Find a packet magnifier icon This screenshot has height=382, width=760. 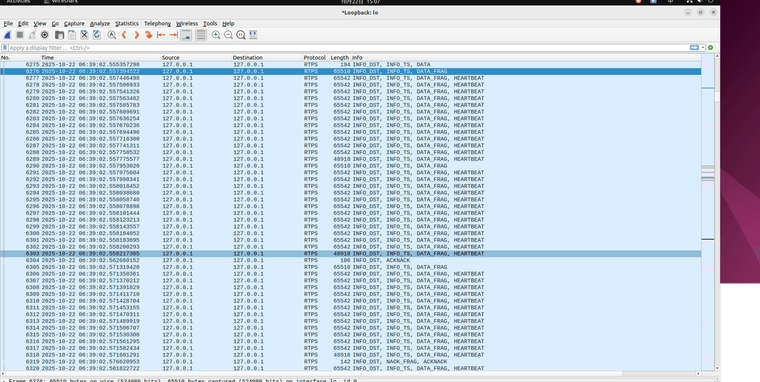(x=111, y=35)
